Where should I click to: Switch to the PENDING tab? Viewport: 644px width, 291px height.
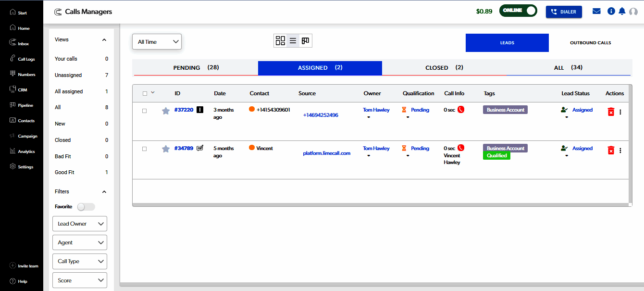tap(196, 68)
